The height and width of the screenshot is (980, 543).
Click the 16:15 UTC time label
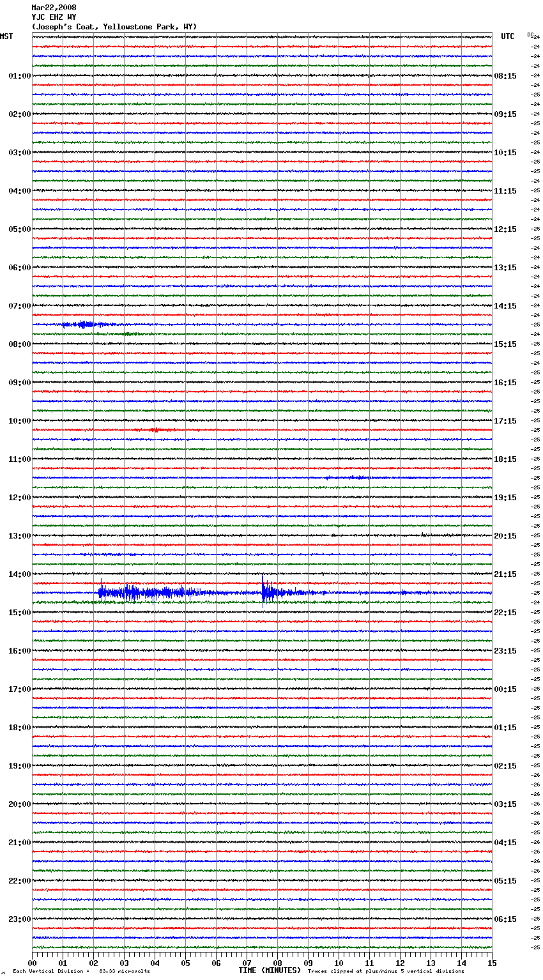click(x=505, y=383)
